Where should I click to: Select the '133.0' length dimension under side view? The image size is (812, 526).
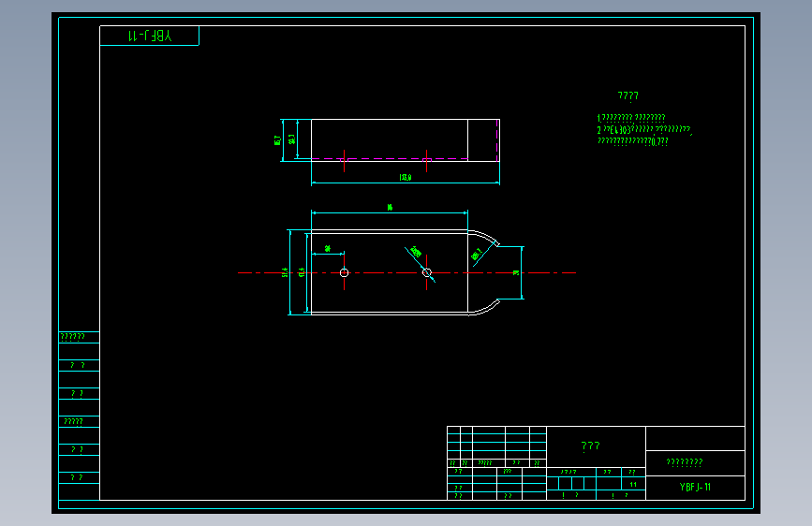[406, 178]
